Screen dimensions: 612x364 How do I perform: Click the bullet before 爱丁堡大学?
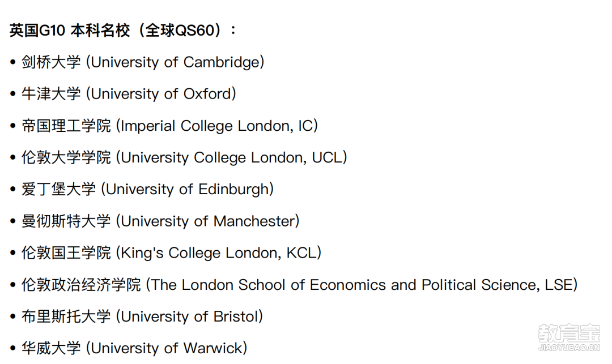click(13, 190)
